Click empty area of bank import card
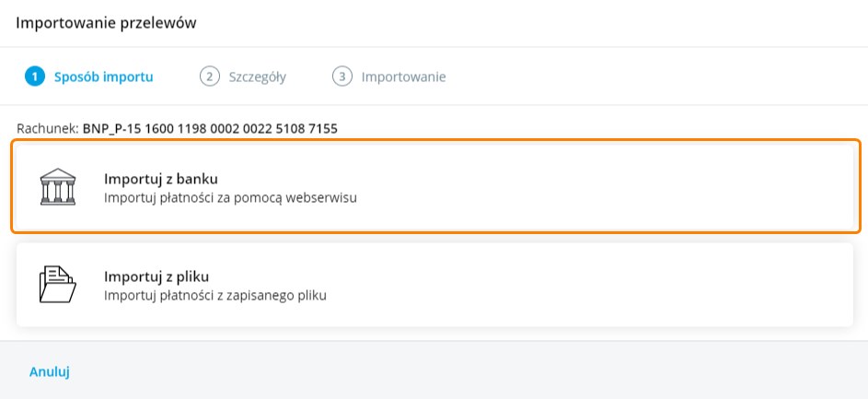Image resolution: width=868 pixels, height=399 pixels. click(598, 186)
